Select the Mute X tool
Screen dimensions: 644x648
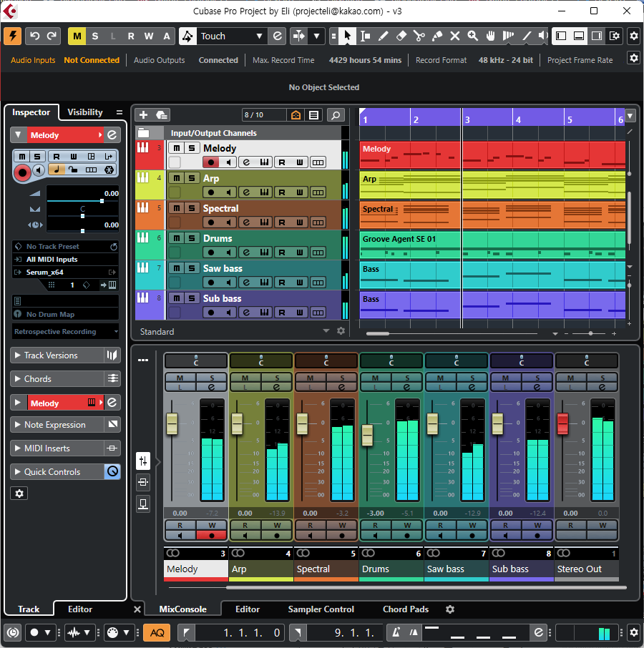click(x=454, y=36)
